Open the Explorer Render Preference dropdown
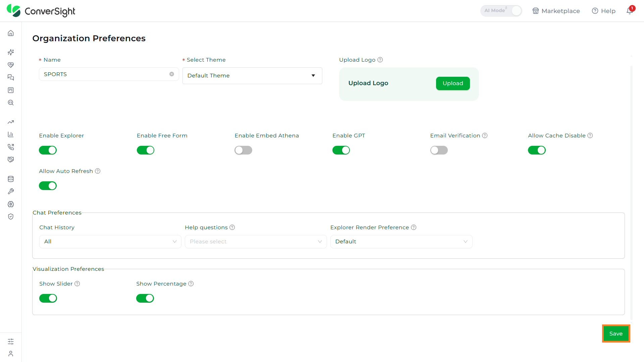 click(401, 242)
